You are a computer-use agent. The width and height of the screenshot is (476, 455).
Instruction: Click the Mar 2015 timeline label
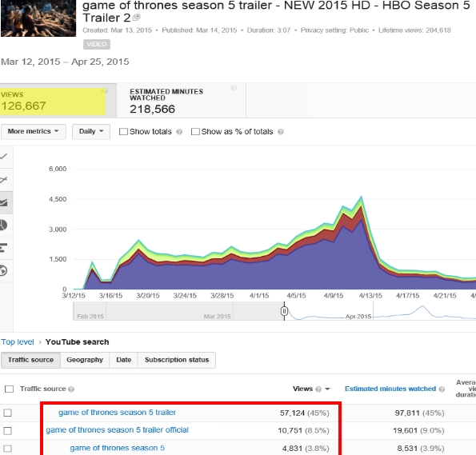(217, 317)
